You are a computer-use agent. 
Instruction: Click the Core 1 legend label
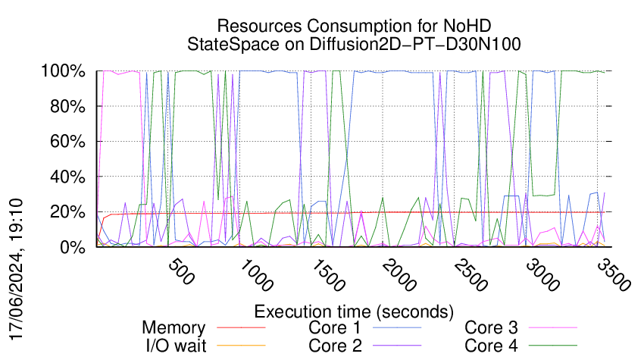[x=335, y=327]
